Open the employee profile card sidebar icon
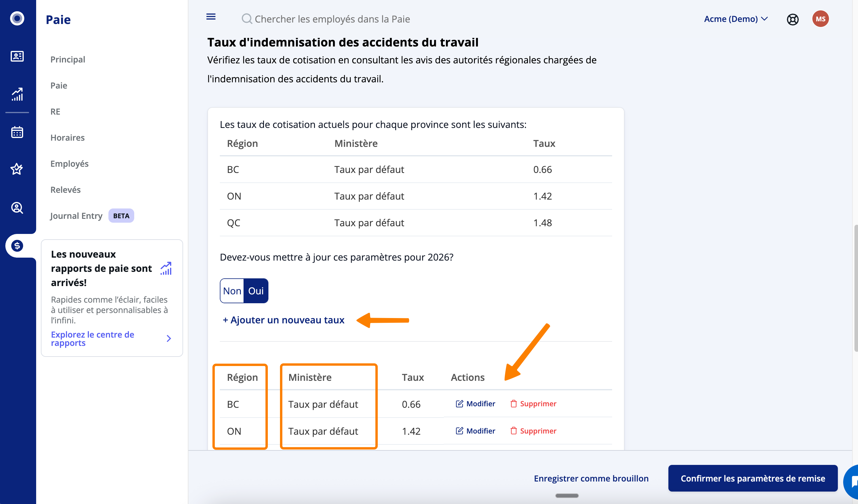Viewport: 858px width, 504px height. tap(17, 56)
